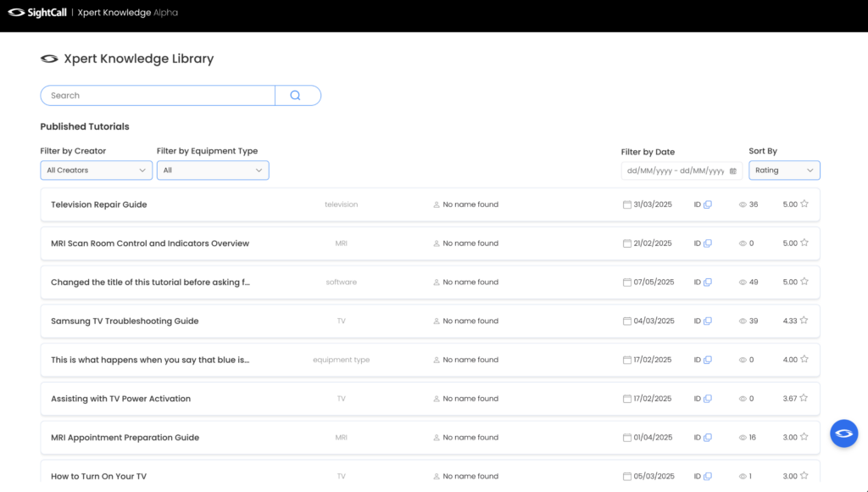Image resolution: width=868 pixels, height=492 pixels.
Task: Click the 4.33 rating value
Action: coord(790,321)
